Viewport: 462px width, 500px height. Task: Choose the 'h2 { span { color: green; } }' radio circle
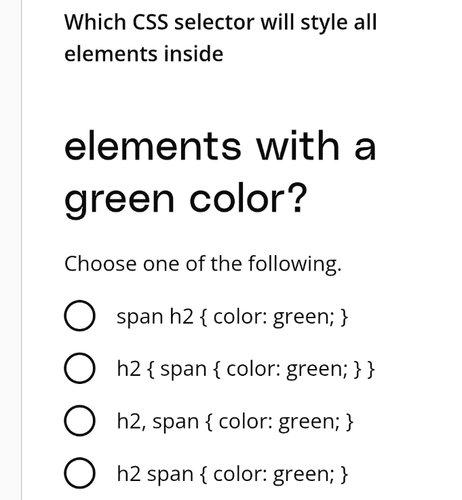pos(79,368)
